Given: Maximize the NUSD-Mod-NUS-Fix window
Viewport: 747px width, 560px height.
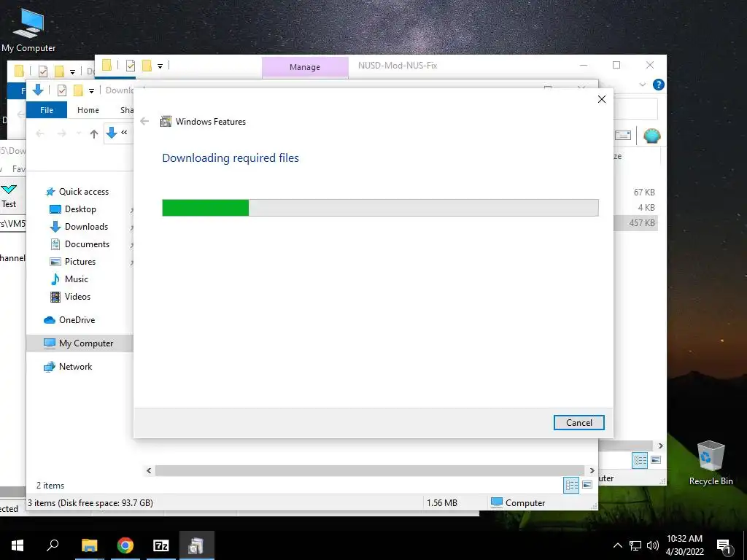Looking at the screenshot, I should pyautogui.click(x=616, y=65).
